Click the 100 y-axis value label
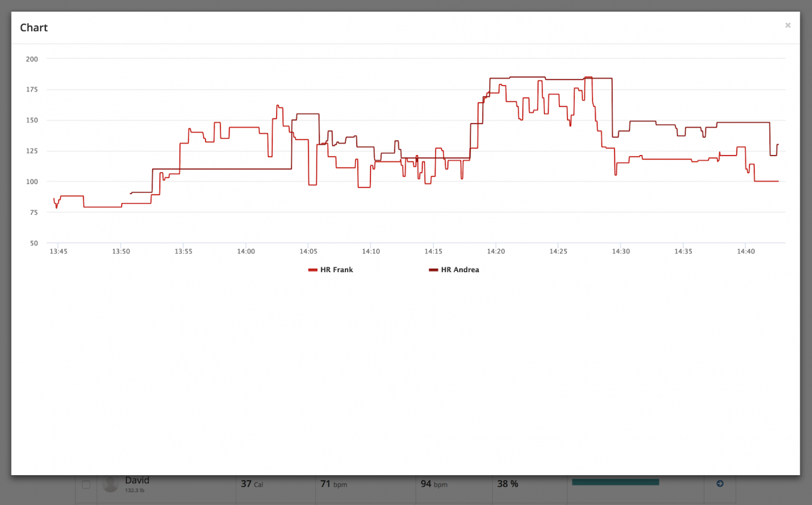Screen dimensions: 812x505 pos(32,181)
